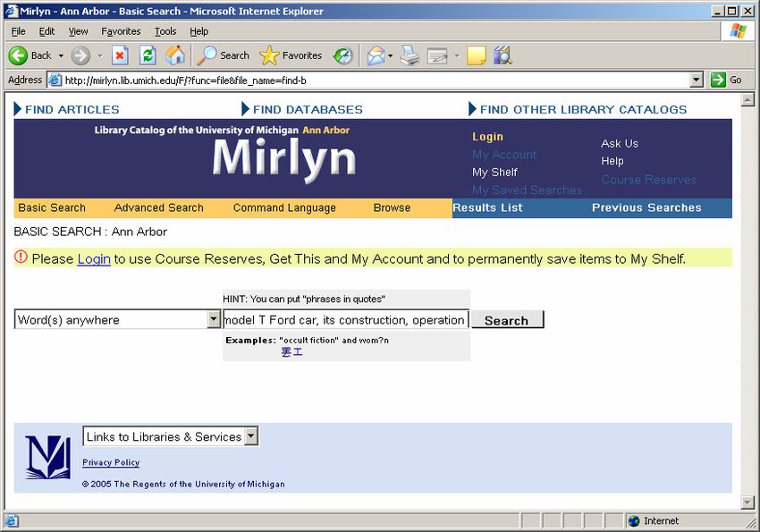
Task: Switch to the Browse tab
Action: (392, 207)
